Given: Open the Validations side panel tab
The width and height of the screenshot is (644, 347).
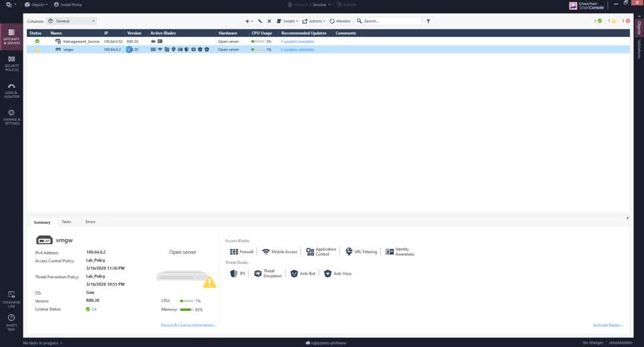Looking at the screenshot, I should (x=639, y=49).
